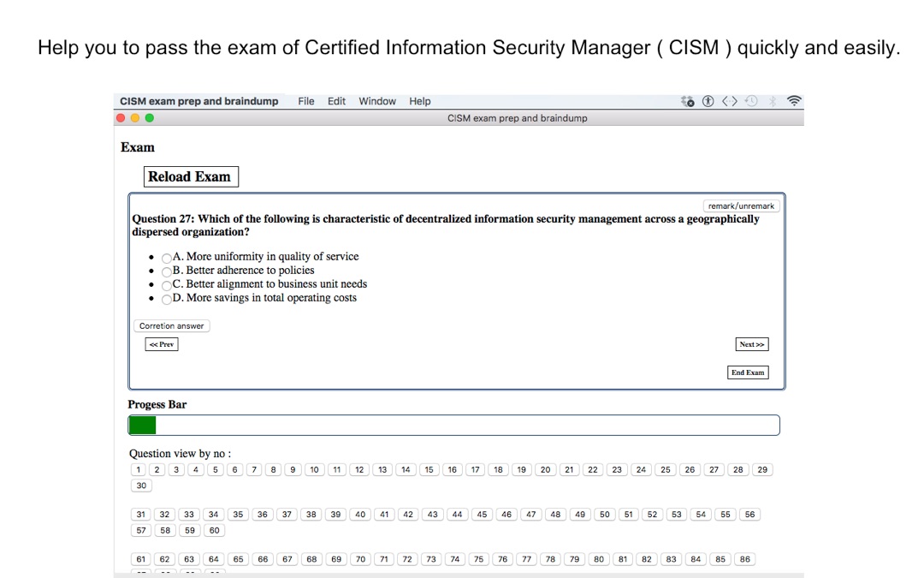Click the green exam progress bar
The image size is (924, 578).
coord(142,425)
